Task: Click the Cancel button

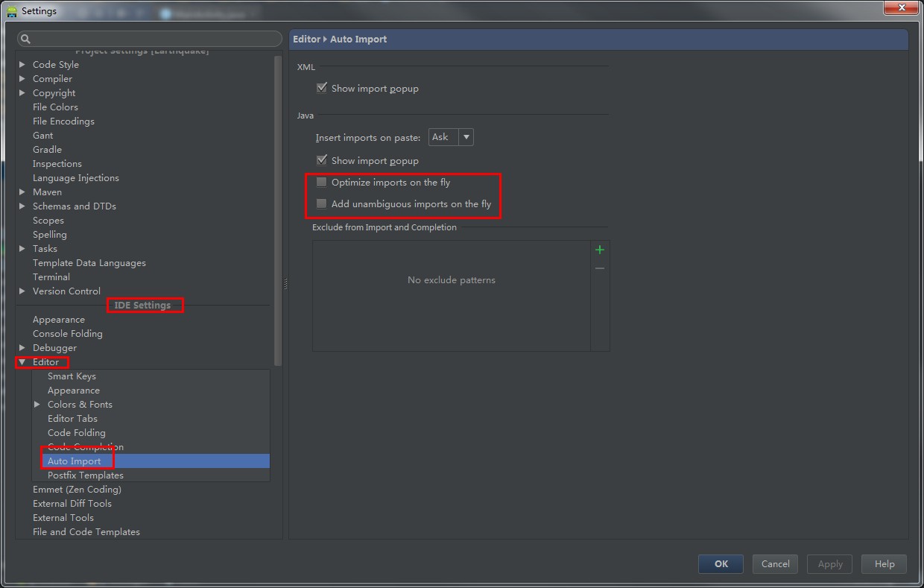Action: click(775, 564)
